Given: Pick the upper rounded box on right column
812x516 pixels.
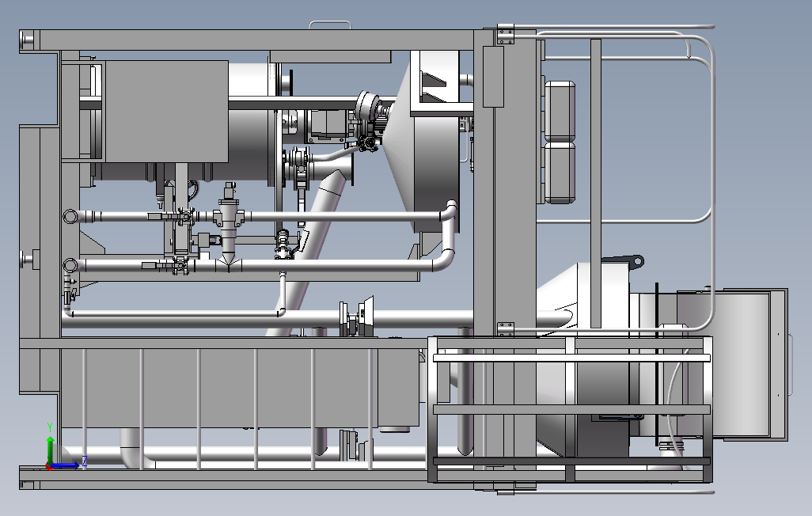Looking at the screenshot, I should tap(560, 110).
